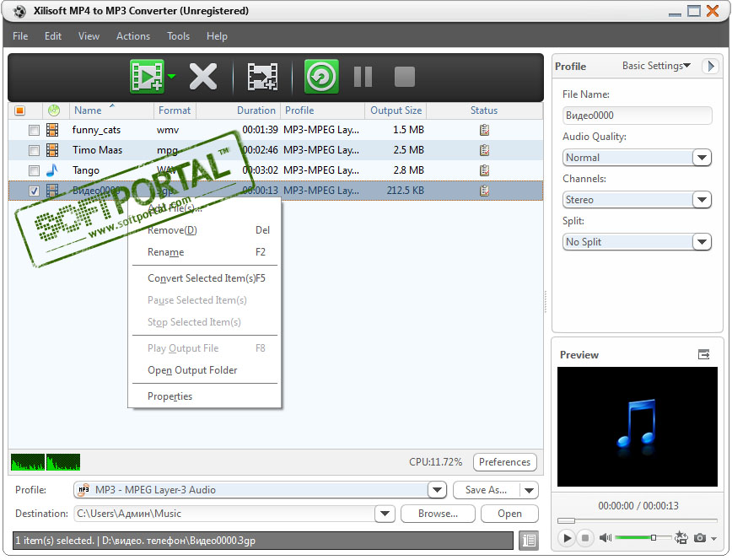The width and height of the screenshot is (732, 560).
Task: Tick the Timo Maas checkbox
Action: point(34,150)
